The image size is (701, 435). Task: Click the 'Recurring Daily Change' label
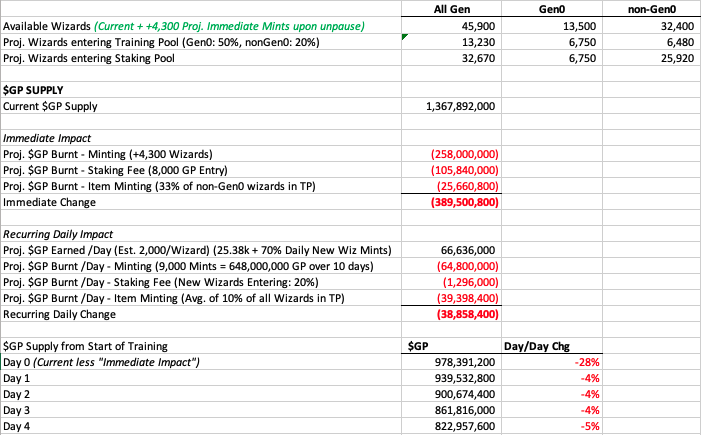(x=59, y=314)
